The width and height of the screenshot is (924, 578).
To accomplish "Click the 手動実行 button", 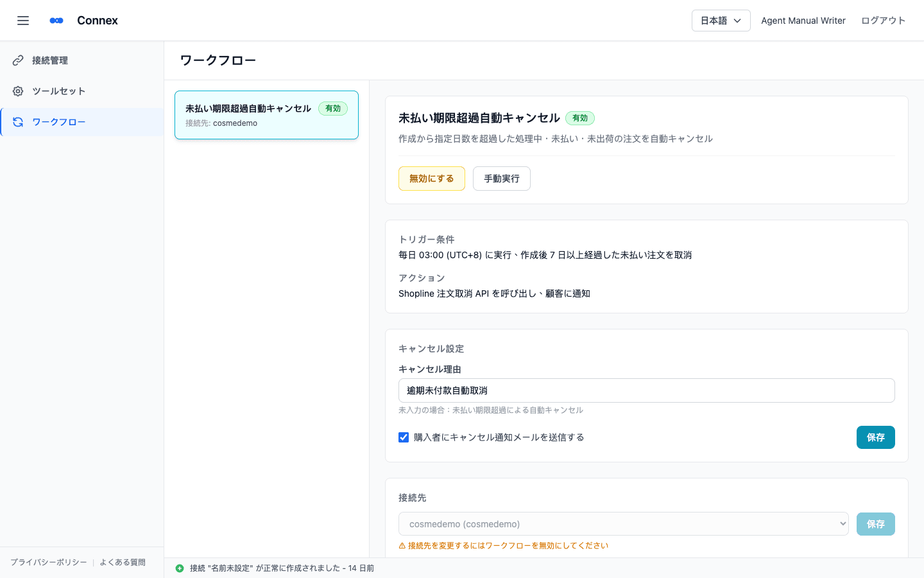I will [502, 179].
